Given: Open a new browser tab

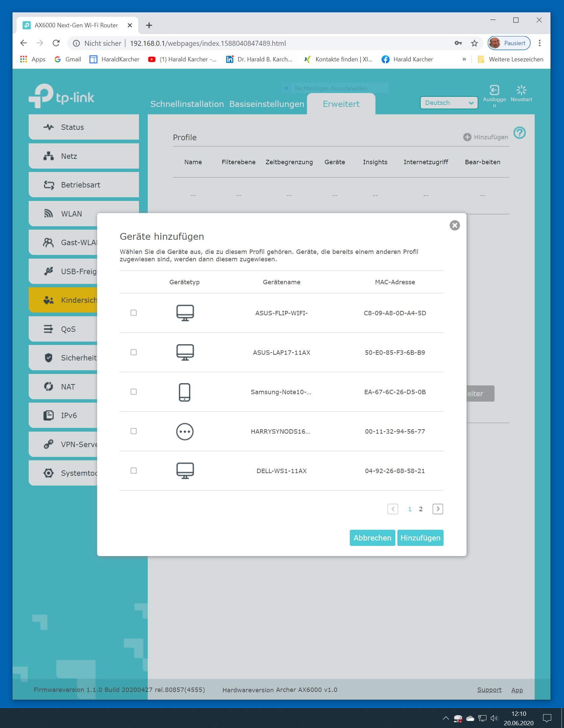Looking at the screenshot, I should click(x=149, y=25).
